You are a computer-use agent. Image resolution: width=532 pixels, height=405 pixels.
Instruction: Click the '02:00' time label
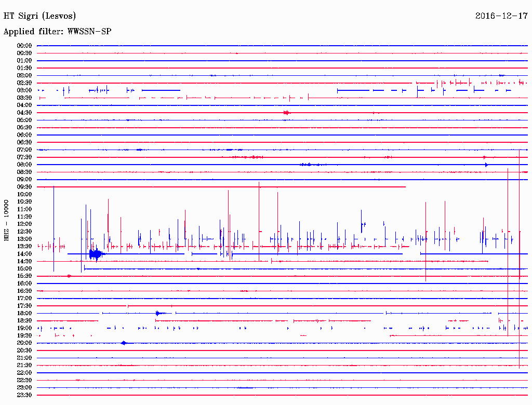(24, 75)
